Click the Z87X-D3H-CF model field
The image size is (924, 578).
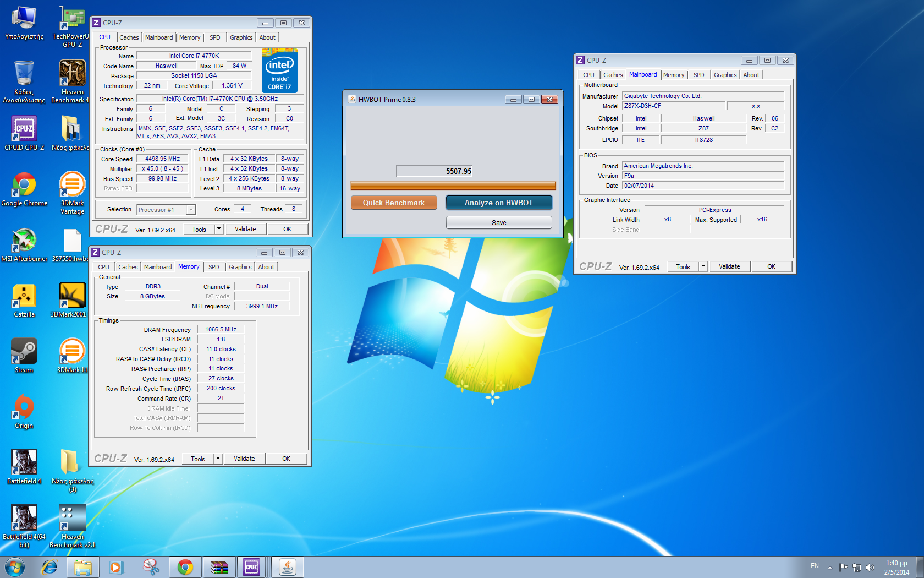pyautogui.click(x=674, y=106)
